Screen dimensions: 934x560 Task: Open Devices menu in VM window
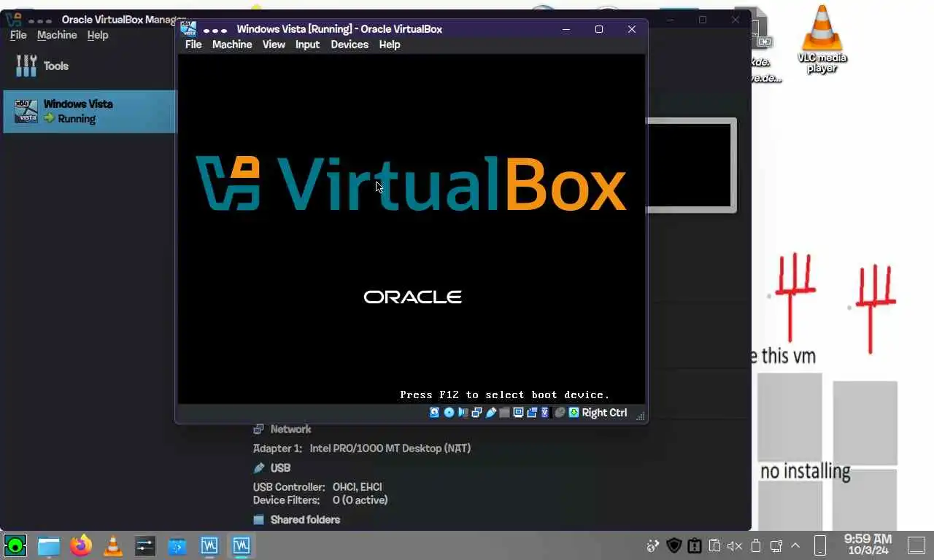click(350, 44)
